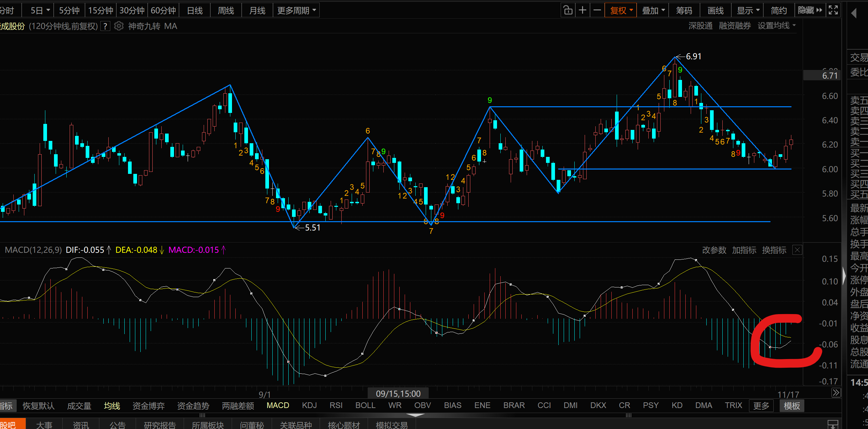Viewport: 868px width, 429px height.
Task: Zoom in chart with plus icon
Action: [583, 10]
